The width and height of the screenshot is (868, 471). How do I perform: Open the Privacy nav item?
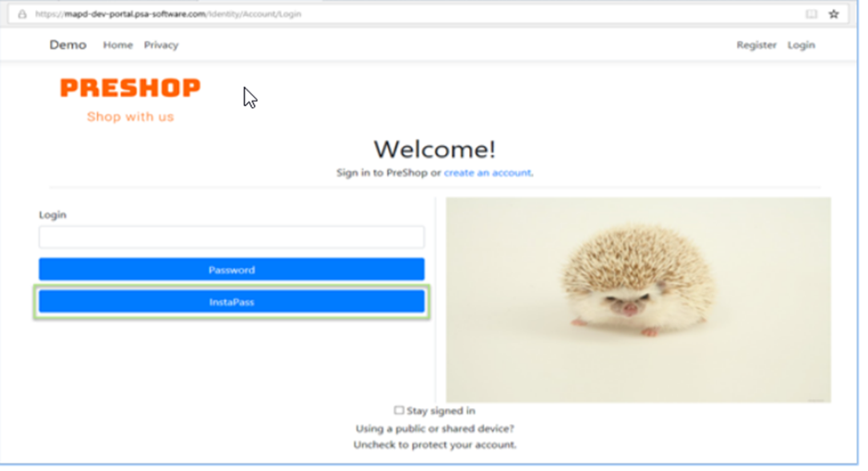coord(161,45)
